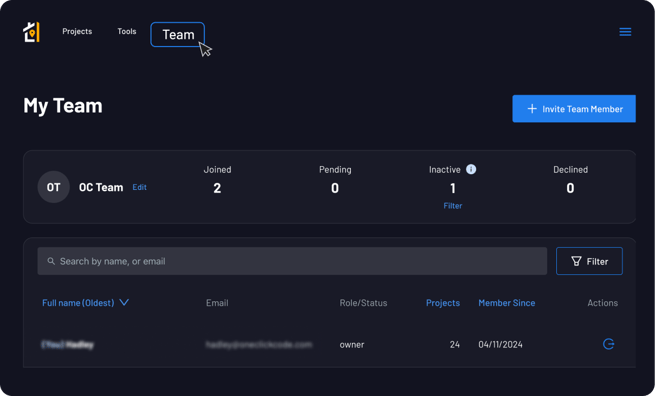Click the Edit link for OC Team
This screenshot has height=396, width=655.
[139, 187]
